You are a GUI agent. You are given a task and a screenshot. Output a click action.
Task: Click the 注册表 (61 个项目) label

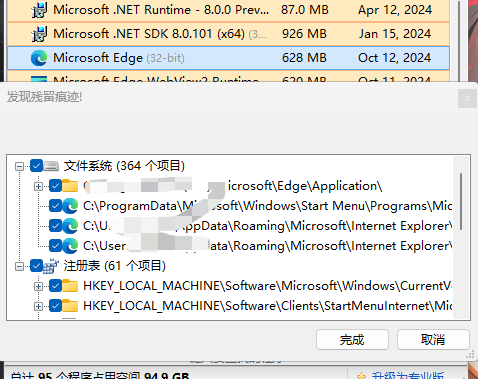(x=114, y=266)
